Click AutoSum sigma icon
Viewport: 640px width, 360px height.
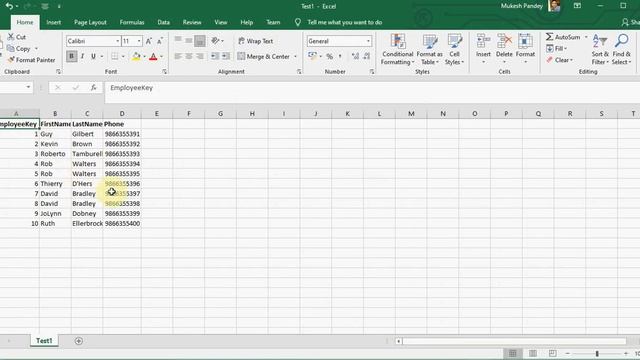(550, 37)
